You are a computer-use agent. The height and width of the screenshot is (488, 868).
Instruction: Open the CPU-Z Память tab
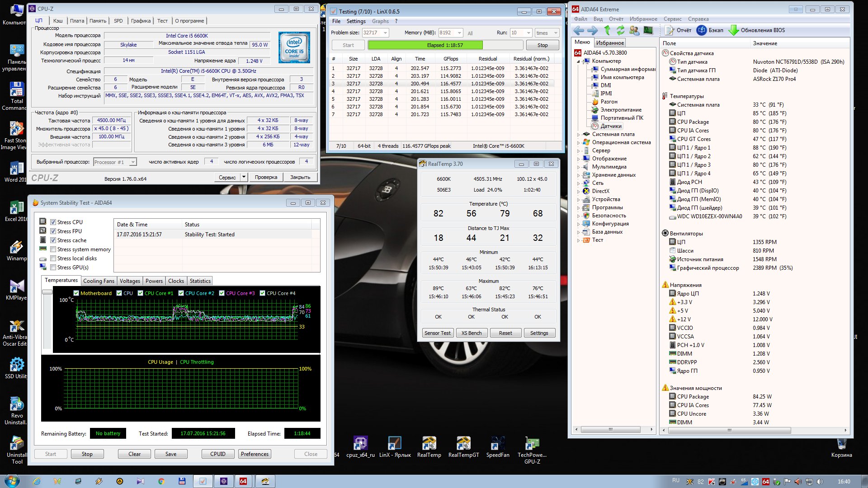[98, 21]
